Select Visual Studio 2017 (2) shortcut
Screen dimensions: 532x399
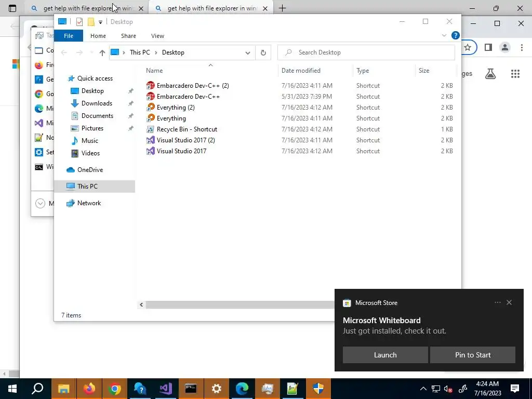185,140
